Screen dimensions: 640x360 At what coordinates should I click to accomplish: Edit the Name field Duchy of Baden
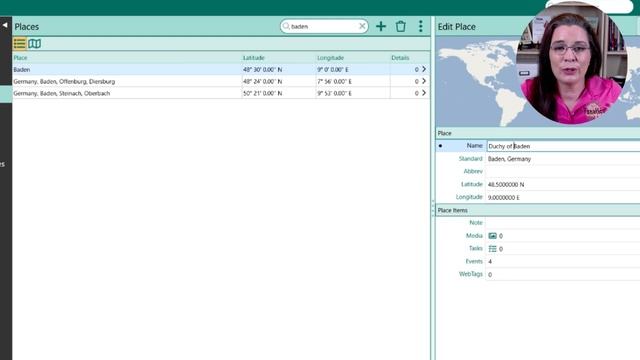pyautogui.click(x=563, y=146)
